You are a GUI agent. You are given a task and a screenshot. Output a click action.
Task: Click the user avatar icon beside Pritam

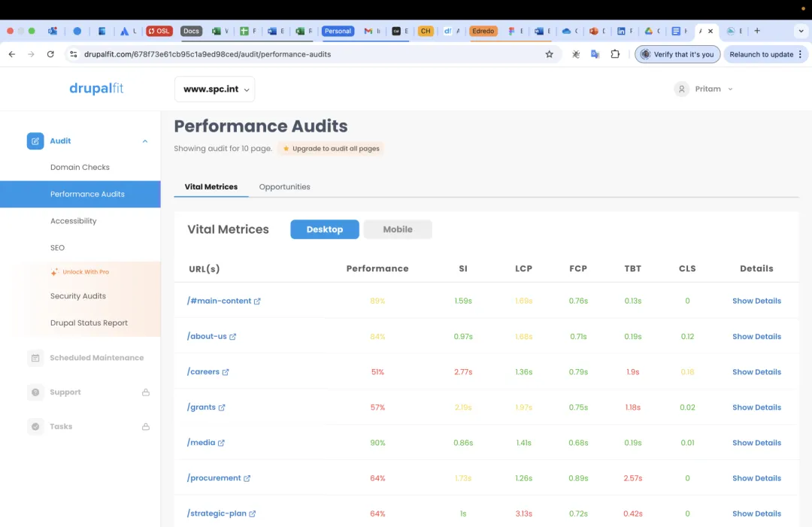point(682,89)
